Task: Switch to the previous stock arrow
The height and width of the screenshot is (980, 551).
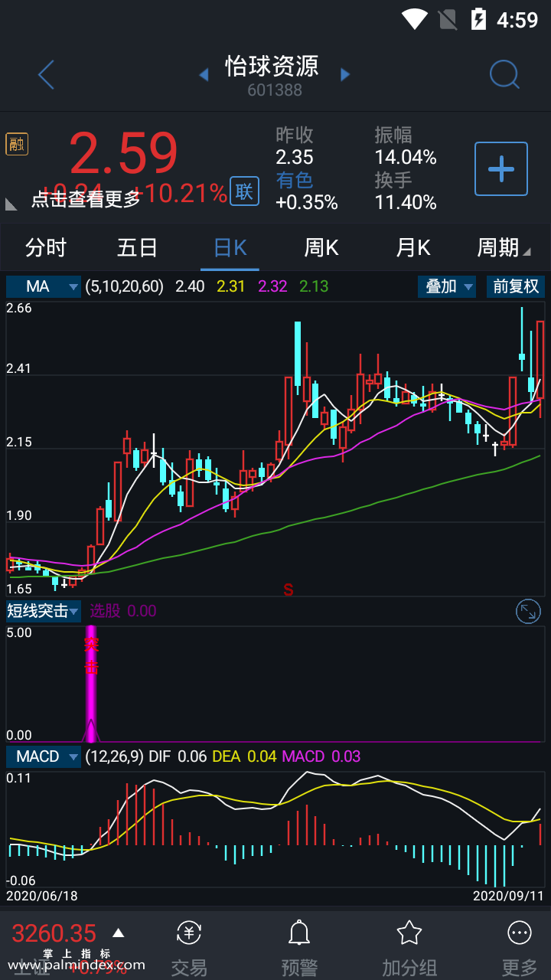Action: (204, 74)
